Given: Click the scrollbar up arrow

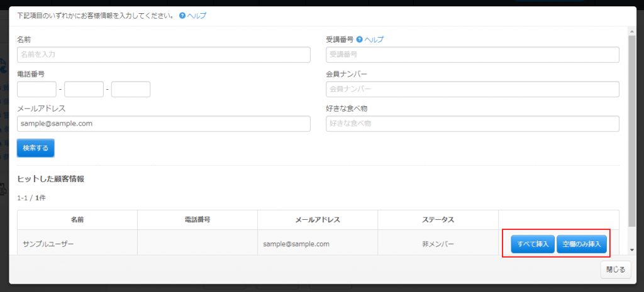Looking at the screenshot, I should click(x=631, y=31).
